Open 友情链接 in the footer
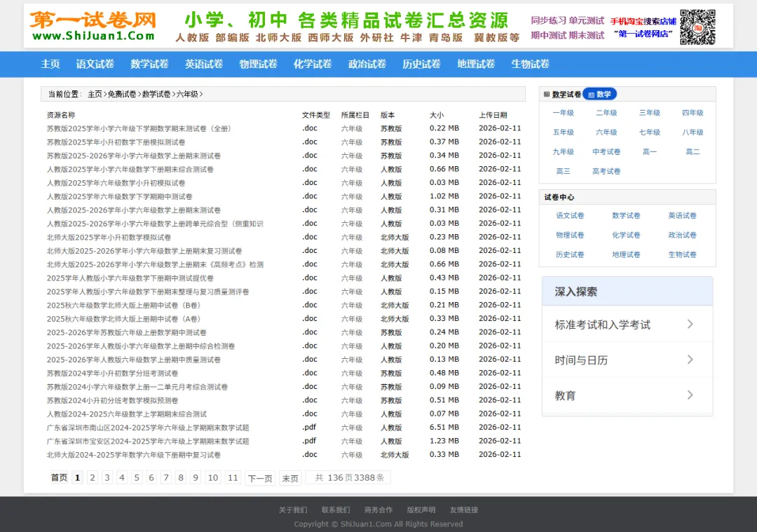This screenshot has height=532, width=757. (x=464, y=510)
